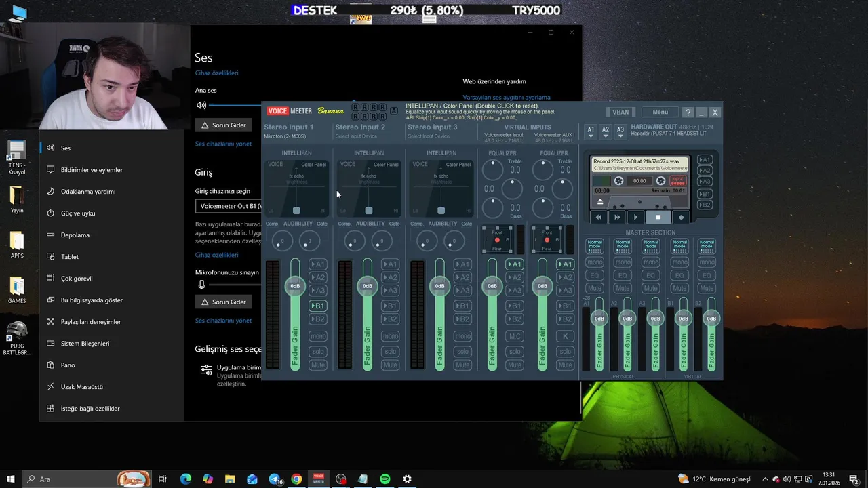Click Comp knob on Stereo Input 1
This screenshot has height=488, width=868.
(x=282, y=241)
